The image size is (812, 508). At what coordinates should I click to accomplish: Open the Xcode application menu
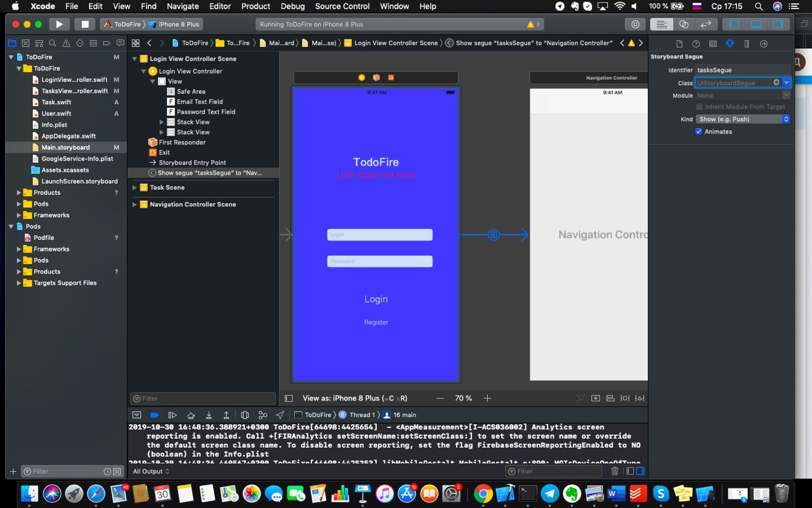point(43,6)
